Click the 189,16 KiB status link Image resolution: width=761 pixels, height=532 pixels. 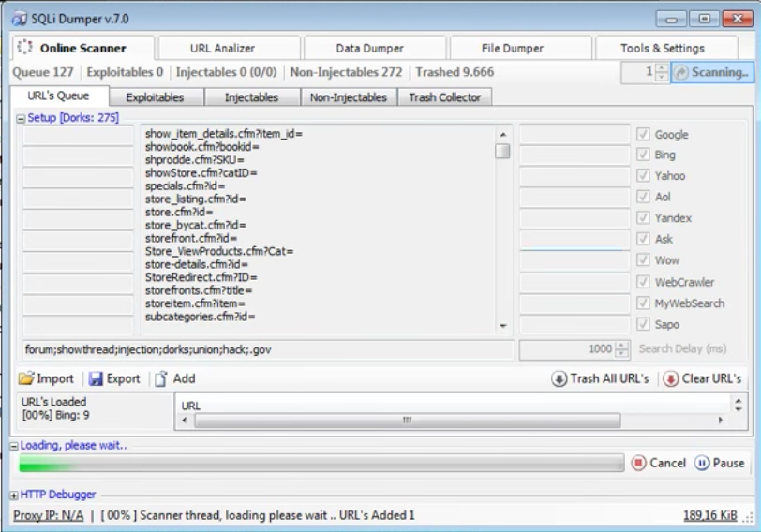[710, 515]
